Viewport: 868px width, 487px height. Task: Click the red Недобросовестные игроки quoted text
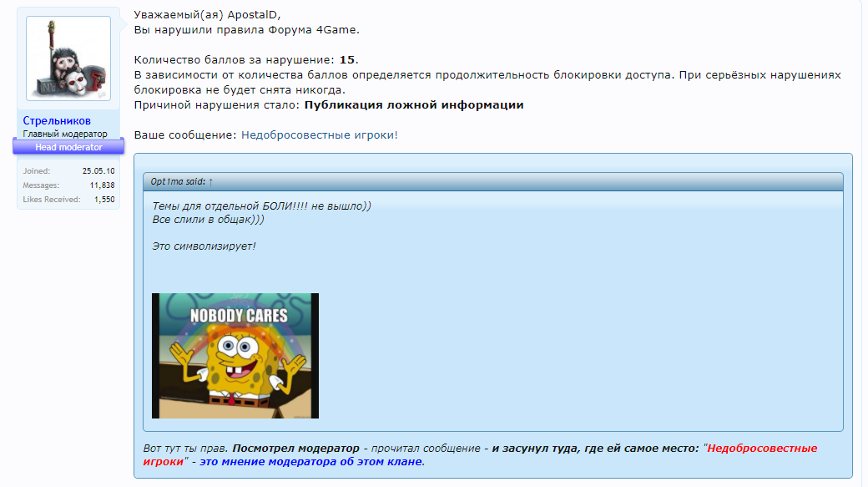pyautogui.click(x=480, y=455)
